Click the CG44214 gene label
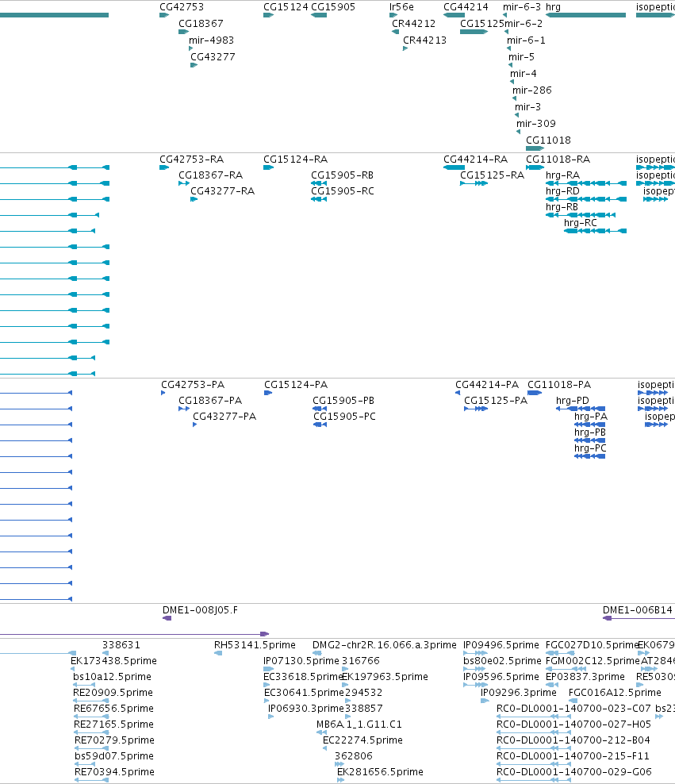The width and height of the screenshot is (675, 784). (466, 7)
